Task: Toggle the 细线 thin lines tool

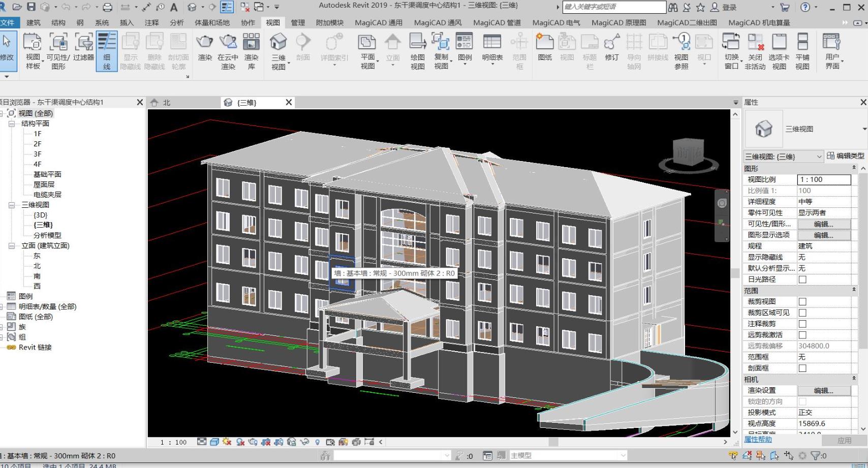Action: [x=107, y=51]
